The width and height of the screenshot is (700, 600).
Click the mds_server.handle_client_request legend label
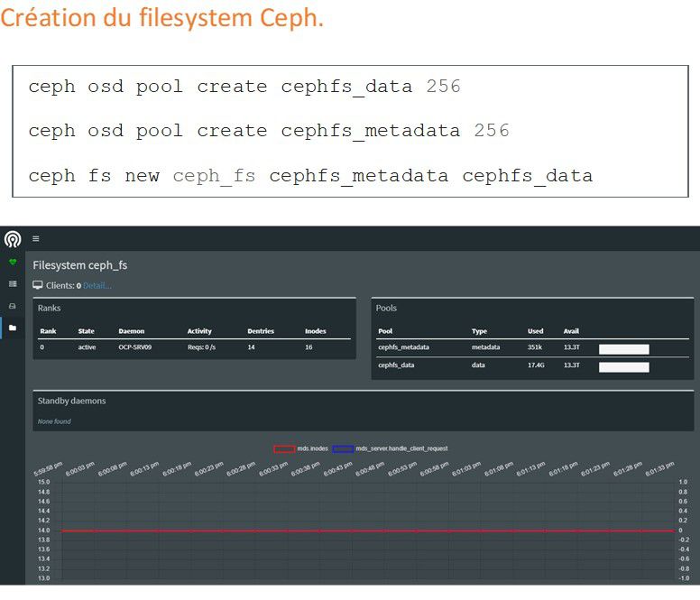point(401,448)
